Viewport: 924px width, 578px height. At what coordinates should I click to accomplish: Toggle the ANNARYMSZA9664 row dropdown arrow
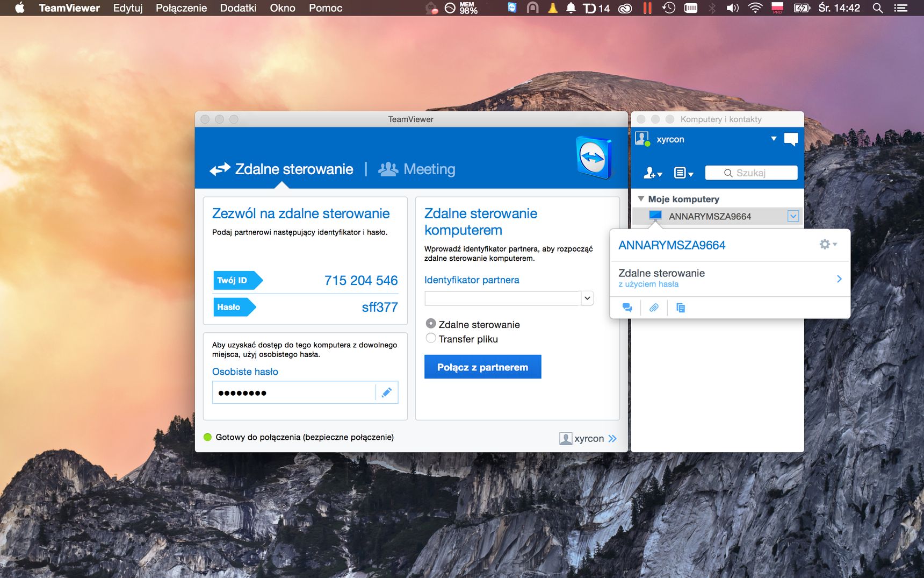(x=793, y=216)
